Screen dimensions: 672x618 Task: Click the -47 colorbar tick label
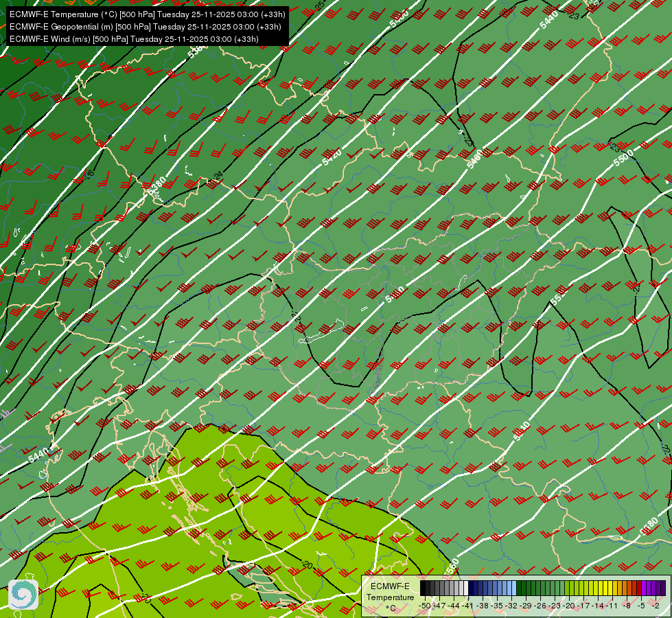pos(440,606)
